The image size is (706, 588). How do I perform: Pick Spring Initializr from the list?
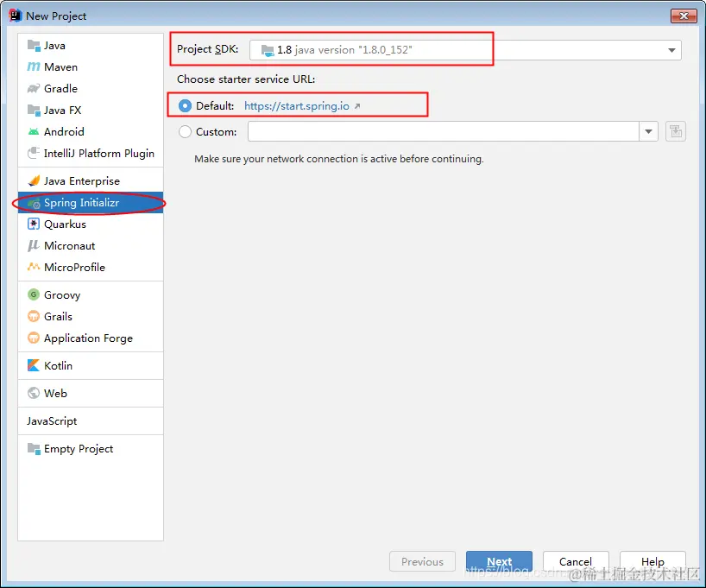tap(91, 203)
